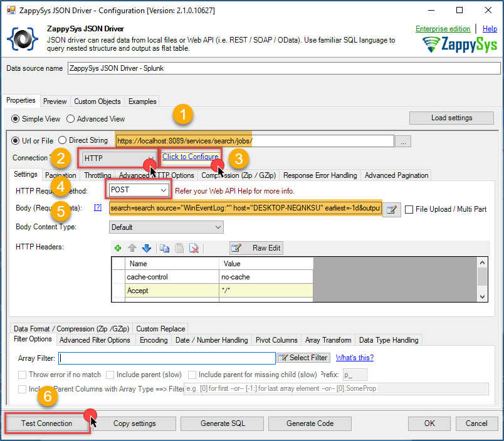Click the Generate Code button
The width and height of the screenshot is (504, 441).
coord(310,423)
